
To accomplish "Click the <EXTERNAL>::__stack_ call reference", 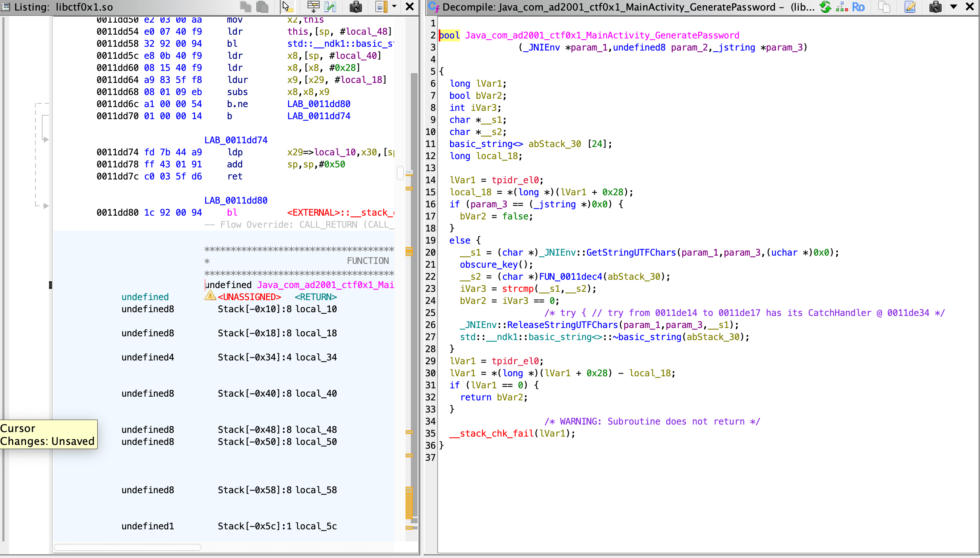I will click(341, 213).
